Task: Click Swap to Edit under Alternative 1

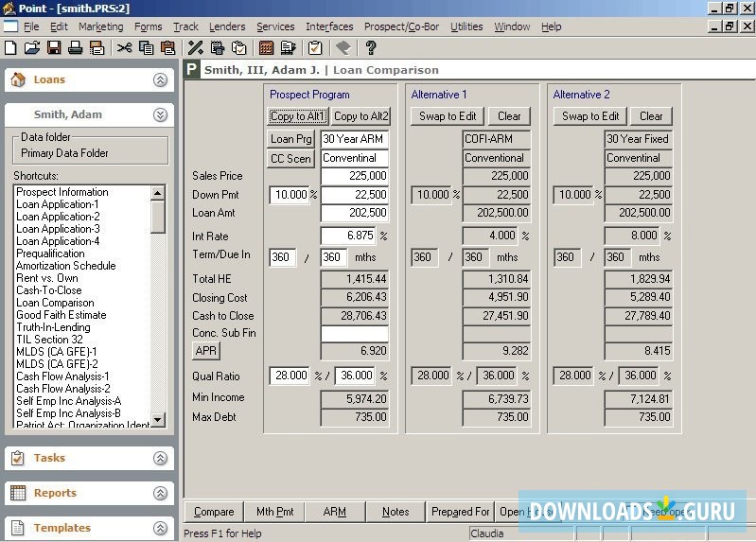Action: point(448,116)
